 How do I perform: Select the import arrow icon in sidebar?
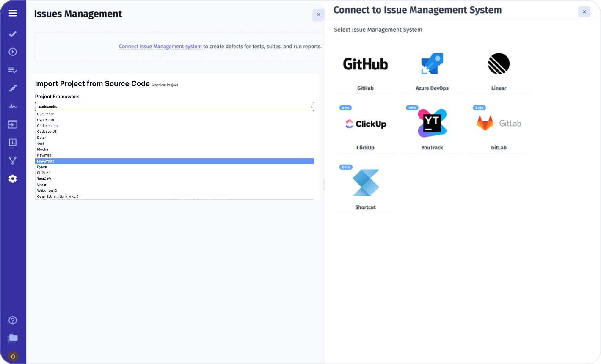point(13,124)
